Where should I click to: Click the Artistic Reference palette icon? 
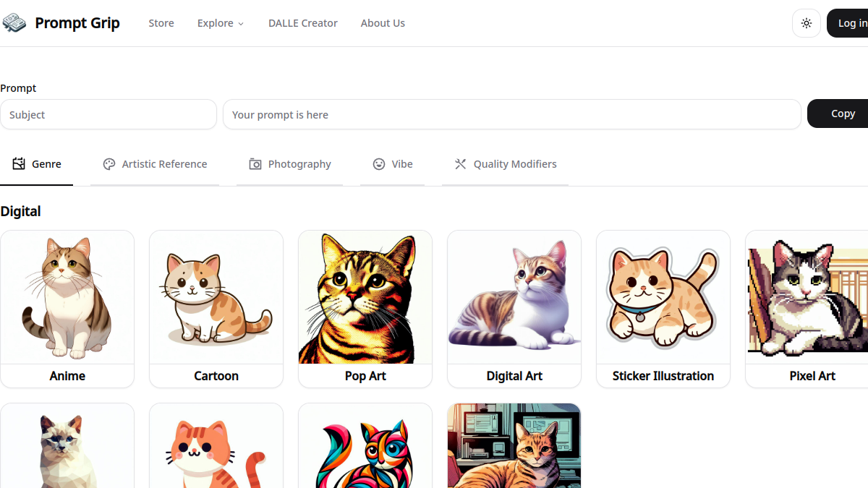pyautogui.click(x=109, y=164)
